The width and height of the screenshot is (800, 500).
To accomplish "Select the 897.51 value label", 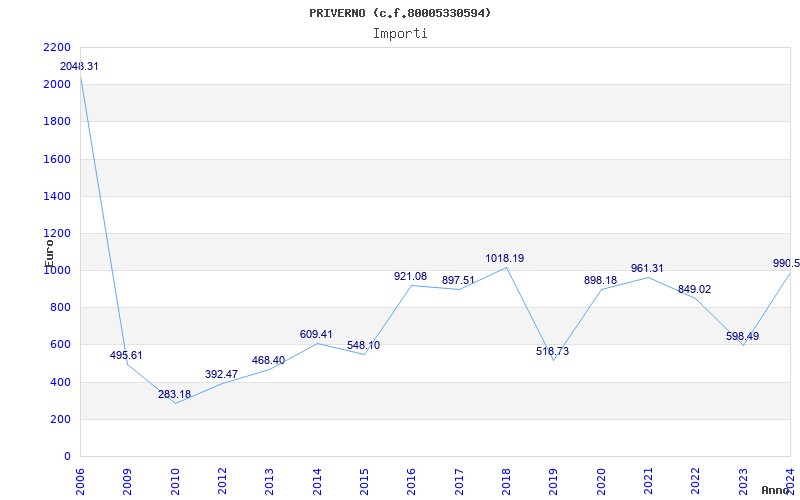I will [x=458, y=280].
